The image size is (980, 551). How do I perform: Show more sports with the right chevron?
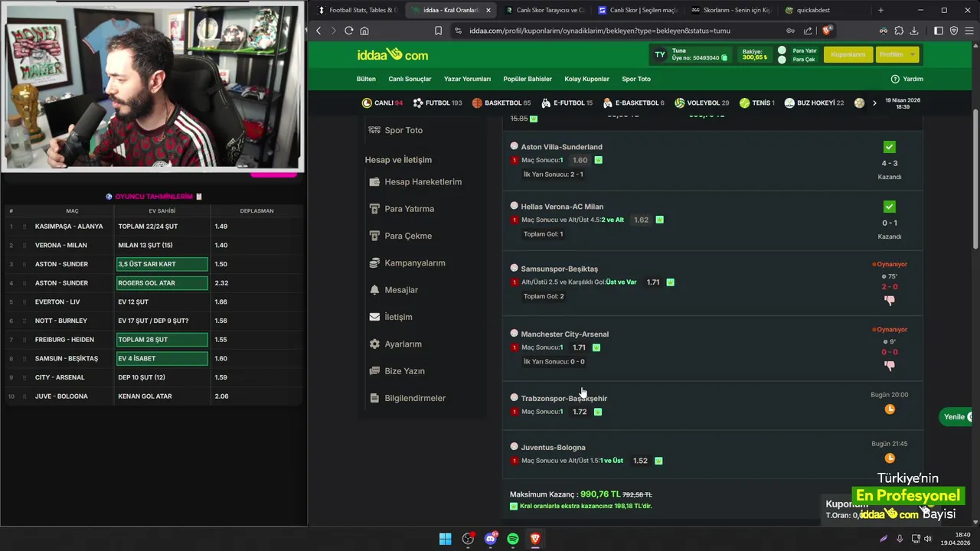(874, 103)
